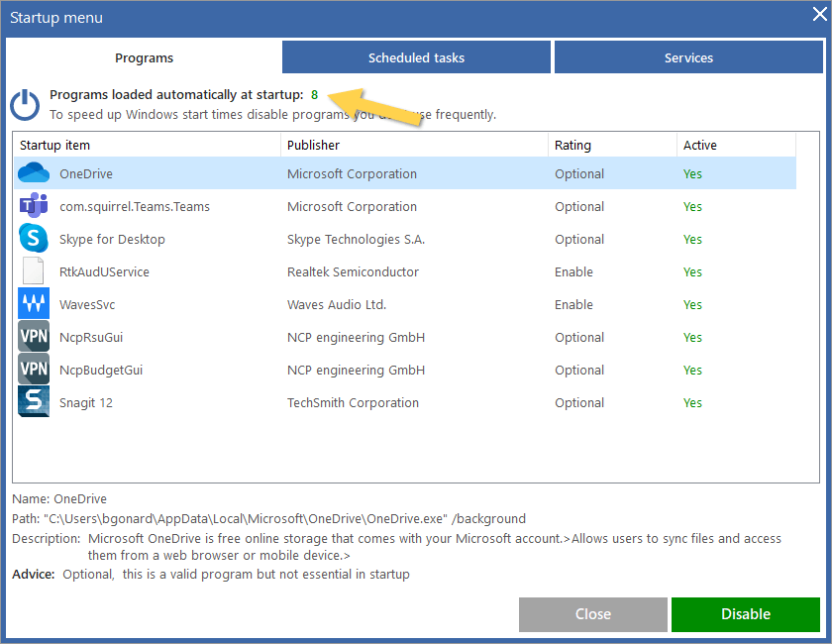Click the Optional rating for NcpRsuGui
Screen dimensions: 832x644
click(x=579, y=338)
